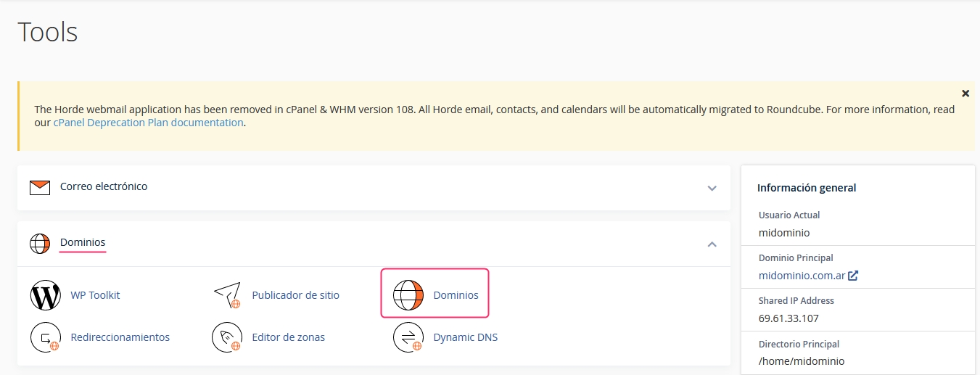Open the Dynamic DNS link
The image size is (980, 375).
click(465, 337)
